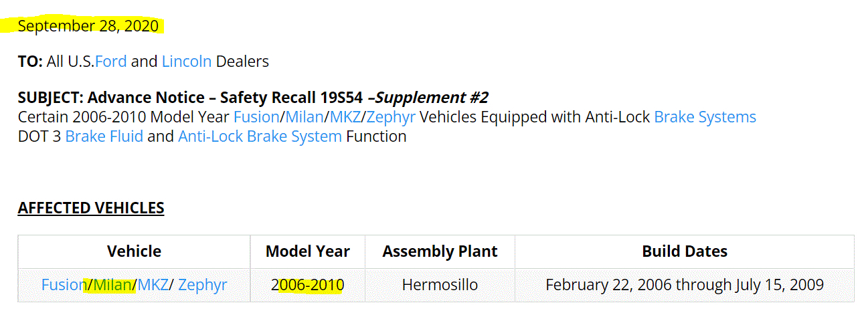Open the Anti-Lock Brake System link
This screenshot has width=868, height=323.
(x=260, y=137)
